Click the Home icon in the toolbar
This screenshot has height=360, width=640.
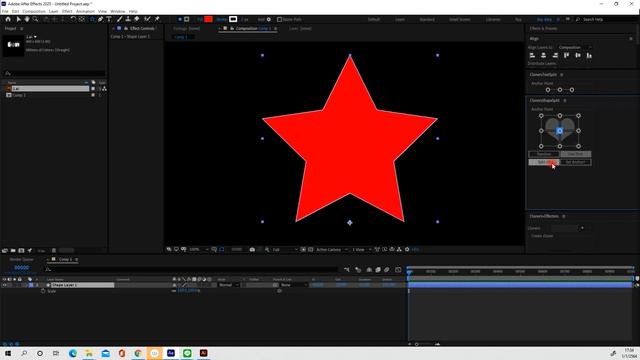click(x=8, y=19)
